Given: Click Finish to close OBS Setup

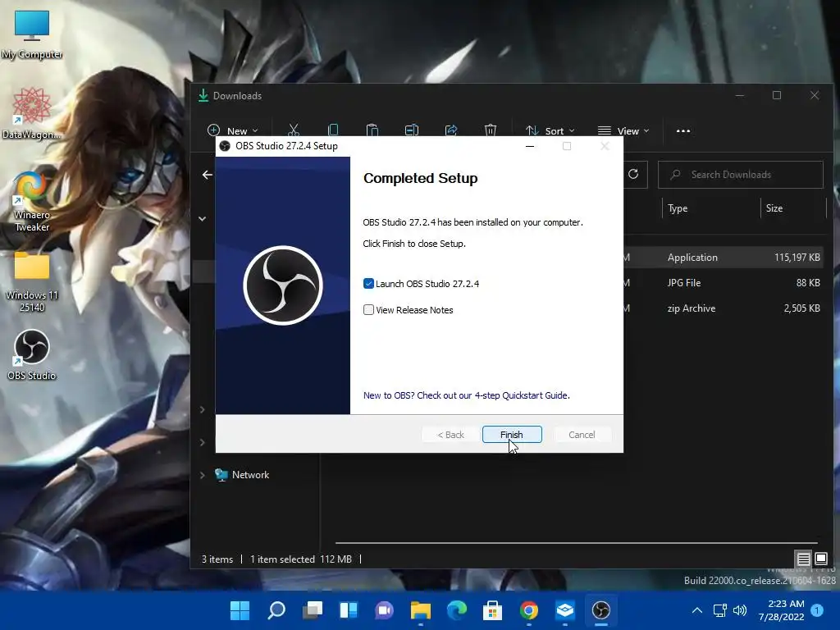Looking at the screenshot, I should pyautogui.click(x=512, y=435).
